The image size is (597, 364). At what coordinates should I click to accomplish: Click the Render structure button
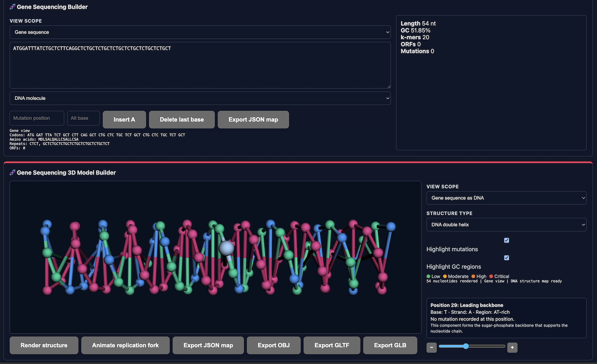pos(44,345)
